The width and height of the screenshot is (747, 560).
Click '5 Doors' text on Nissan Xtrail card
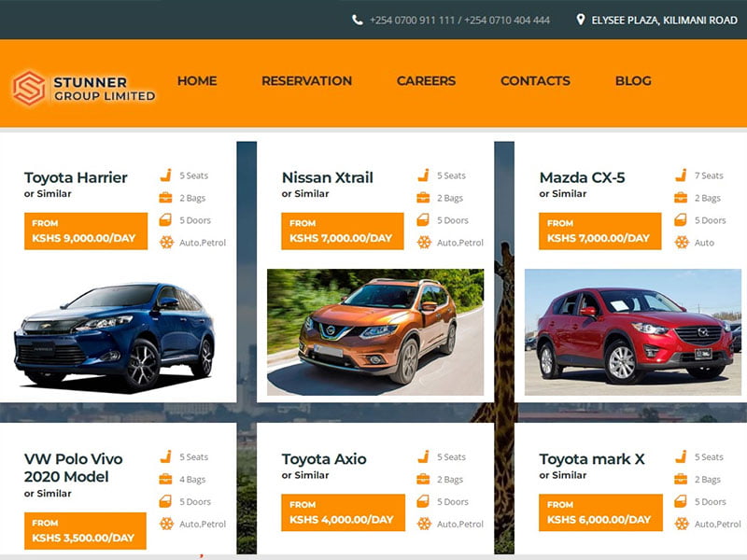453,220
